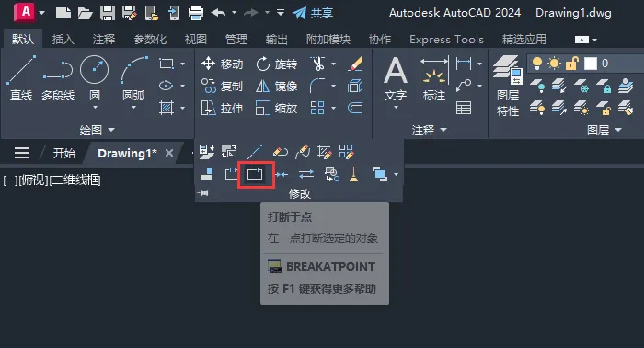Select the Circle (圆) tool
Image resolution: width=644 pixels, height=348 pixels.
tap(95, 78)
